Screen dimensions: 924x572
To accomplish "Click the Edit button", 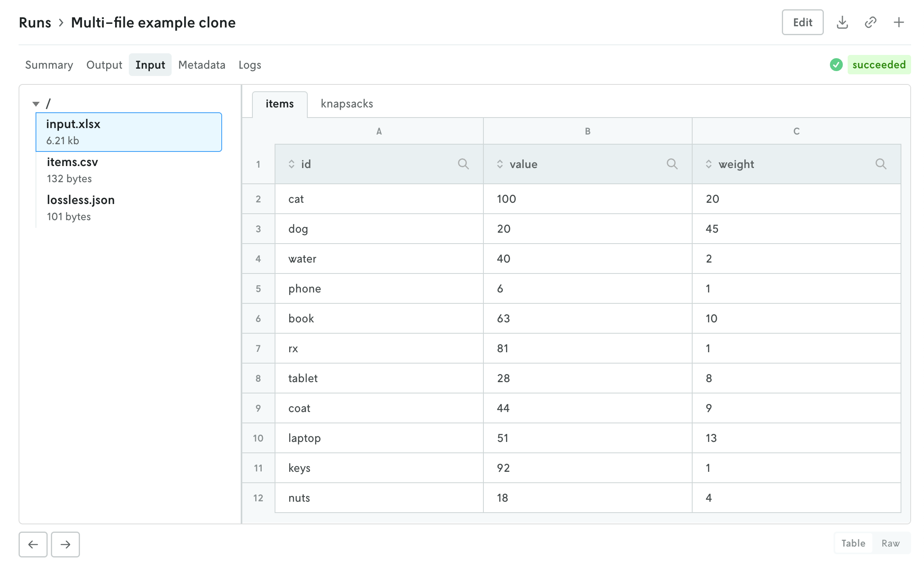I will click(802, 22).
